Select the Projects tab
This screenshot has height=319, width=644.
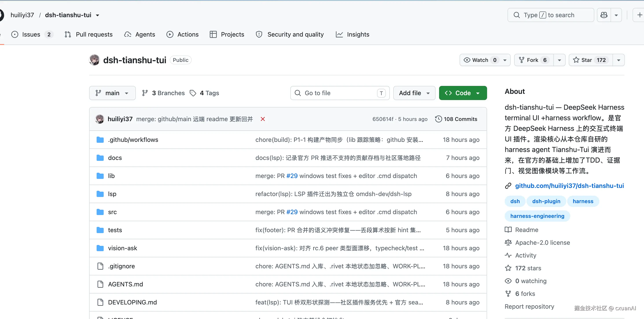point(227,34)
